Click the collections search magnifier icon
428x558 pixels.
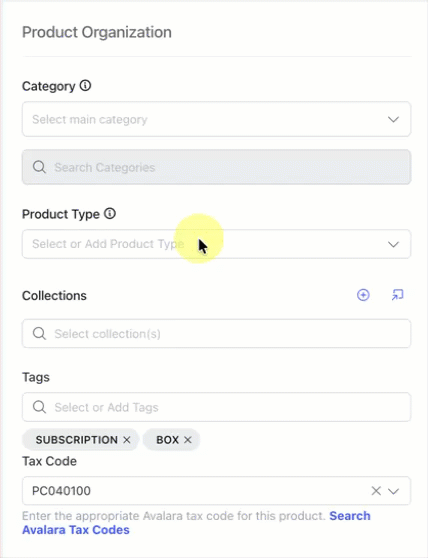click(x=39, y=333)
